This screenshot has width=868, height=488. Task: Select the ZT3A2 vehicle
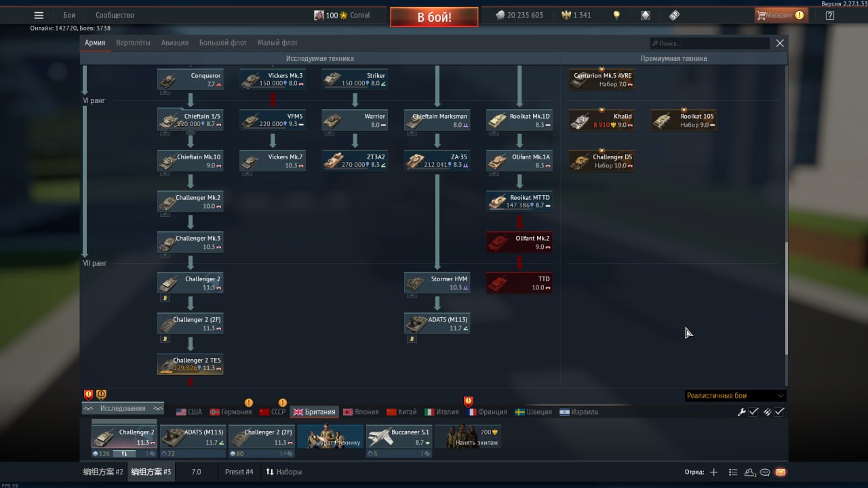click(355, 161)
